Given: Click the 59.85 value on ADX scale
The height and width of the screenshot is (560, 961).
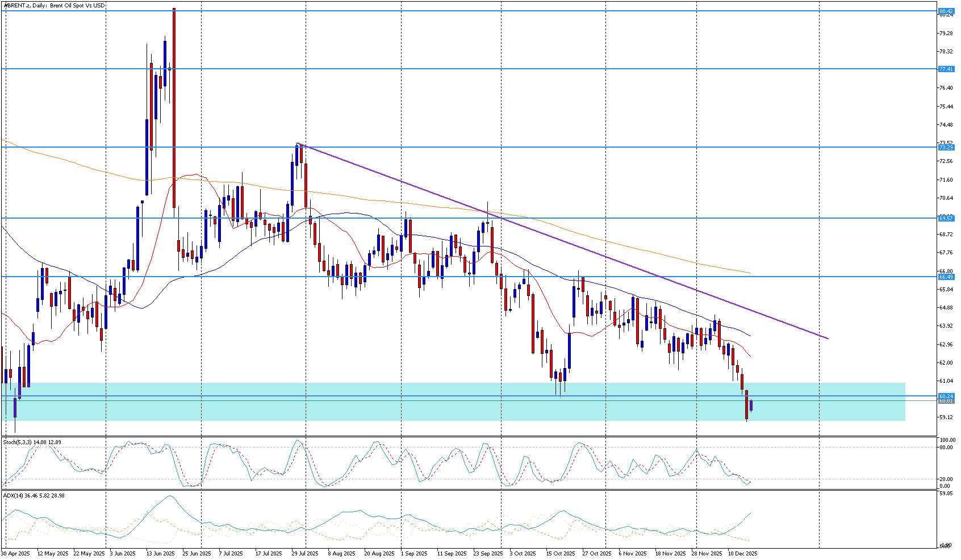Looking at the screenshot, I should click(x=946, y=494).
